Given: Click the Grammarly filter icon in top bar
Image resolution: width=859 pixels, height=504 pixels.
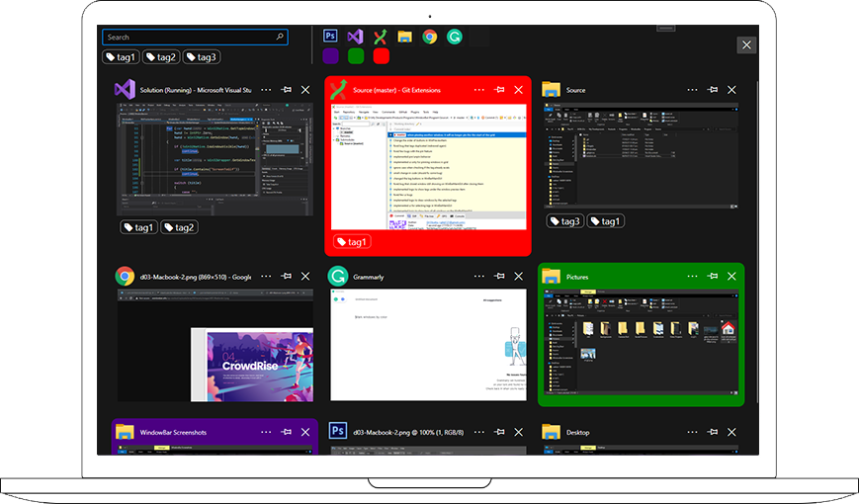Looking at the screenshot, I should [454, 37].
